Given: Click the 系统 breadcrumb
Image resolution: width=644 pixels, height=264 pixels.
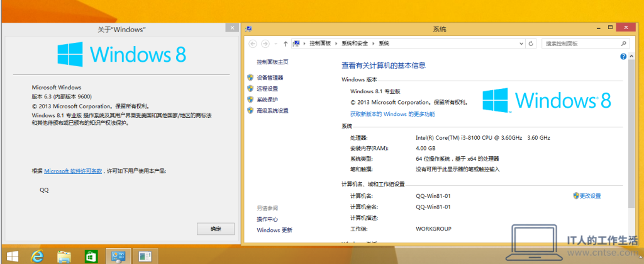Looking at the screenshot, I should 384,43.
